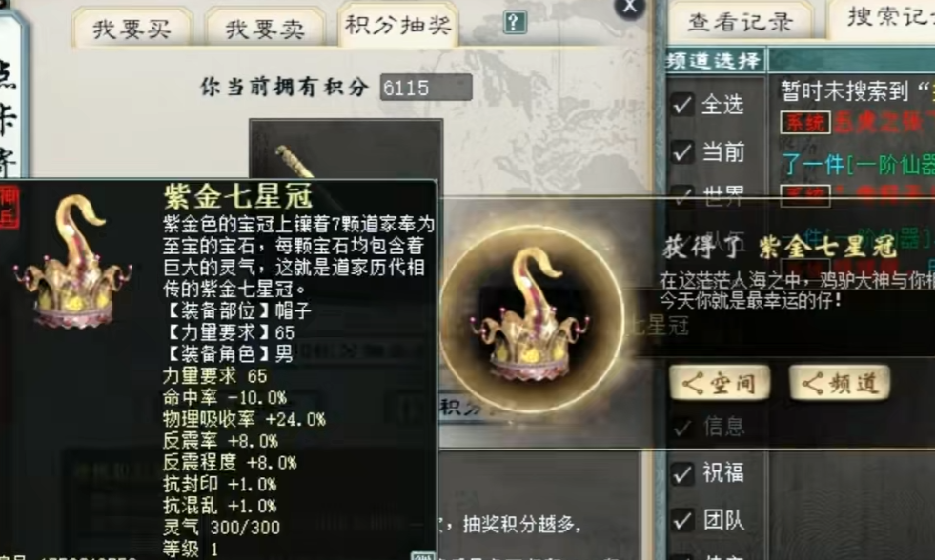
Task: Toggle the 团队 channel checkbox
Action: (682, 521)
